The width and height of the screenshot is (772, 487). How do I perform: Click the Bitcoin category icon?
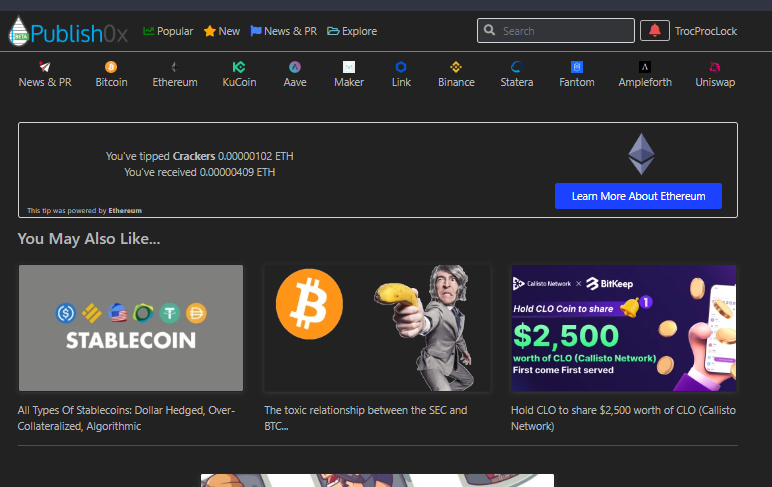(111, 66)
